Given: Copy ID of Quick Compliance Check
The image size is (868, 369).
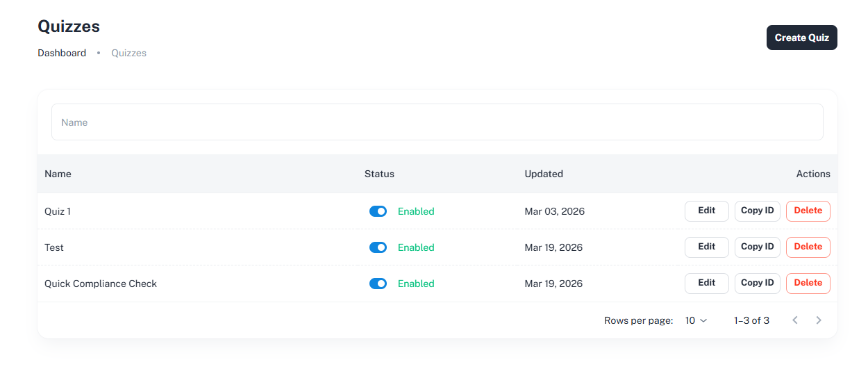Looking at the screenshot, I should coord(757,283).
